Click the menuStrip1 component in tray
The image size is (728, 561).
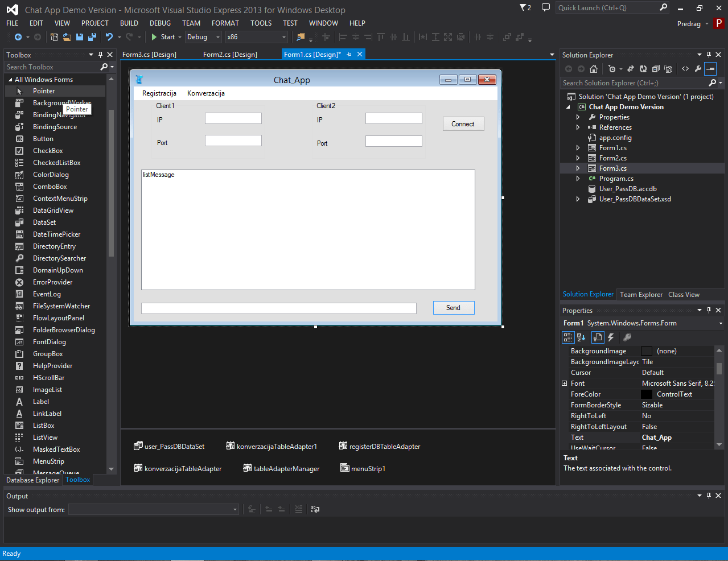click(363, 468)
